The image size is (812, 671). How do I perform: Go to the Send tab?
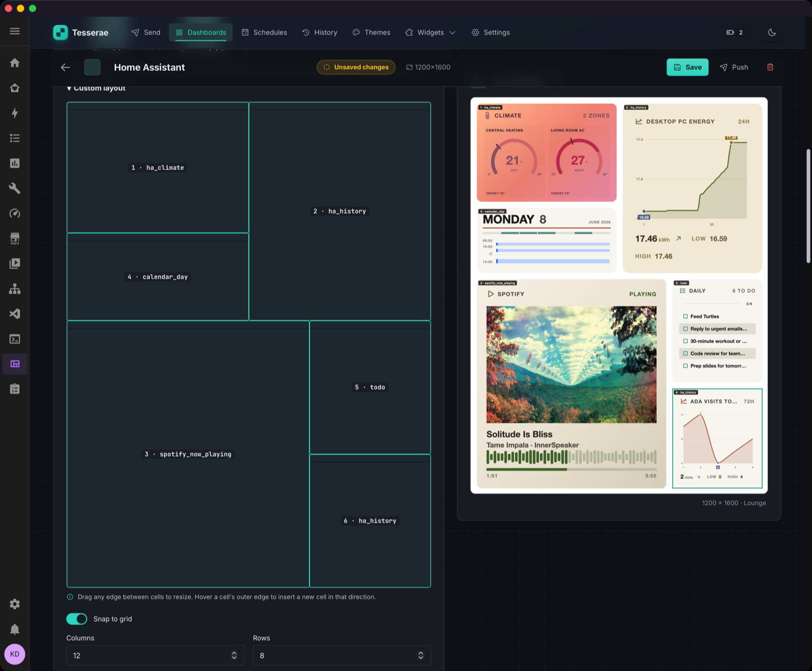point(146,32)
